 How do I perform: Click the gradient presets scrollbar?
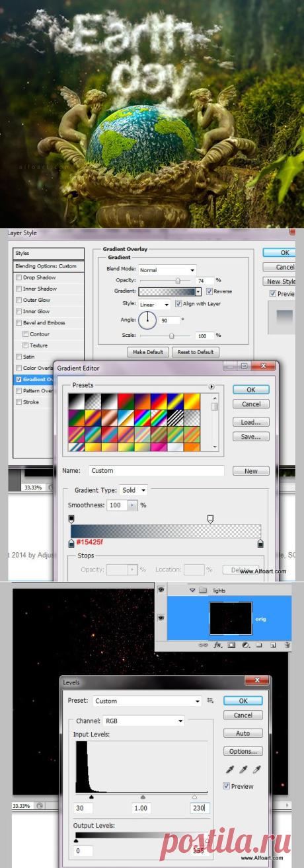coord(214,423)
